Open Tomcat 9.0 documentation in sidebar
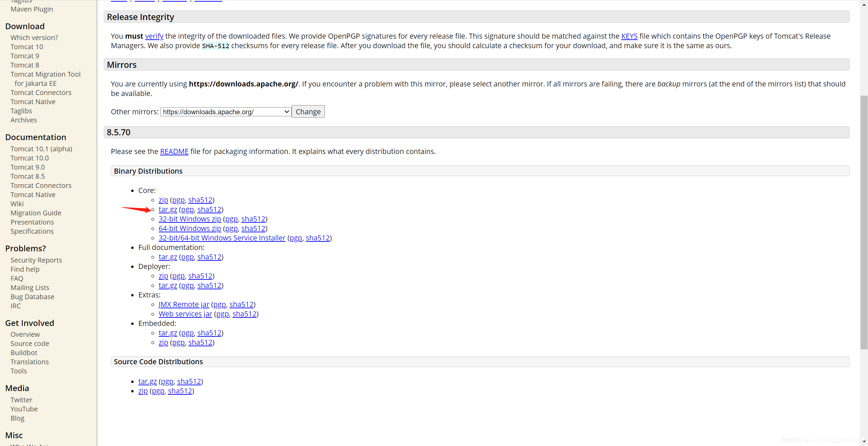 [x=27, y=167]
